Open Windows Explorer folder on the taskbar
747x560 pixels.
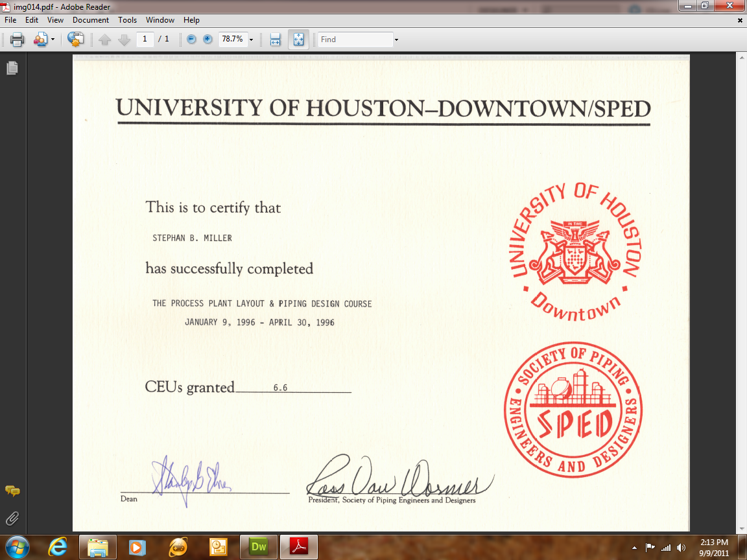[98, 546]
